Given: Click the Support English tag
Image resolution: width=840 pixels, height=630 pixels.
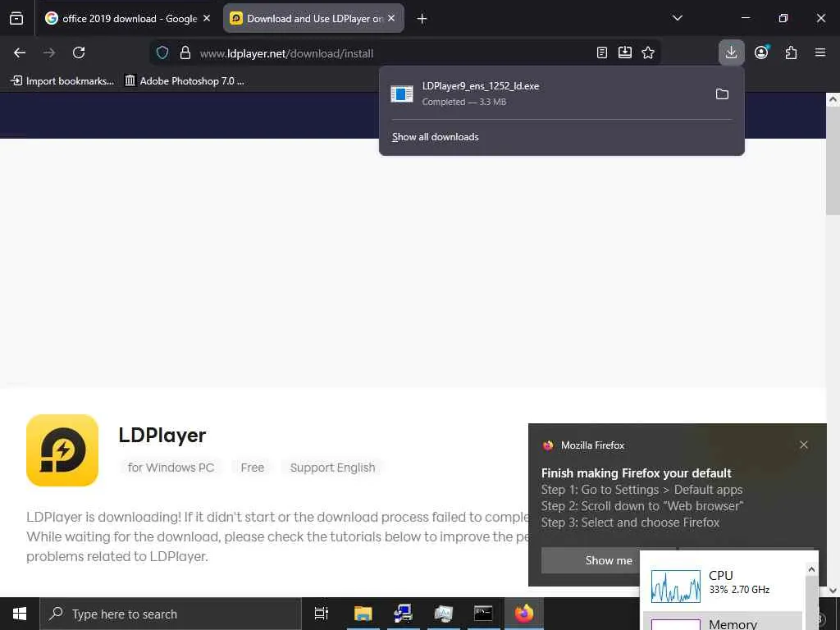Looking at the screenshot, I should [333, 468].
